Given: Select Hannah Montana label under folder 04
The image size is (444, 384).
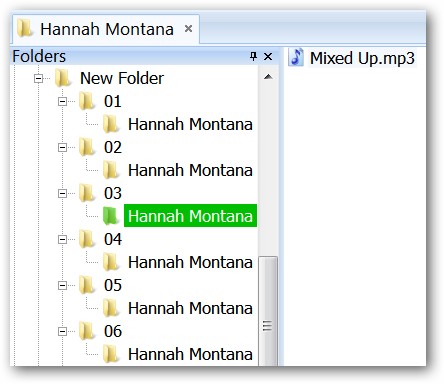Looking at the screenshot, I should click(x=190, y=262).
